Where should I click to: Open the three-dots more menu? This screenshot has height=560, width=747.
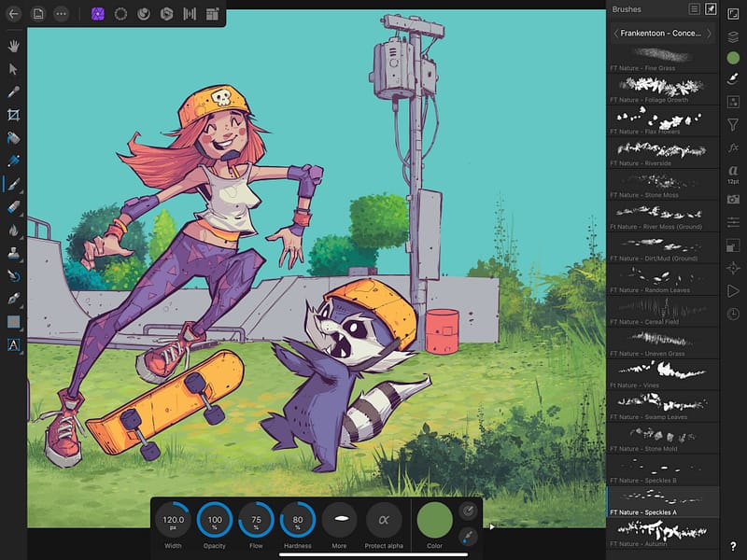point(61,14)
